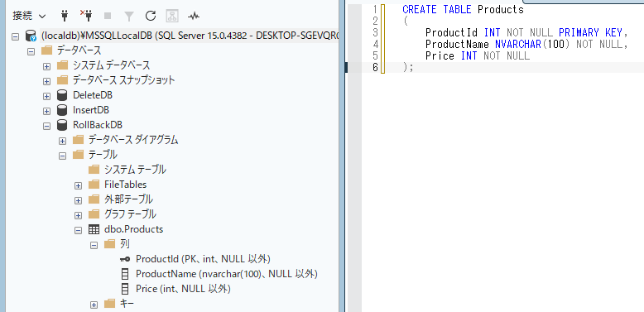Click the grayed diagram toolbar icon
The width and height of the screenshot is (644, 312).
tap(172, 16)
